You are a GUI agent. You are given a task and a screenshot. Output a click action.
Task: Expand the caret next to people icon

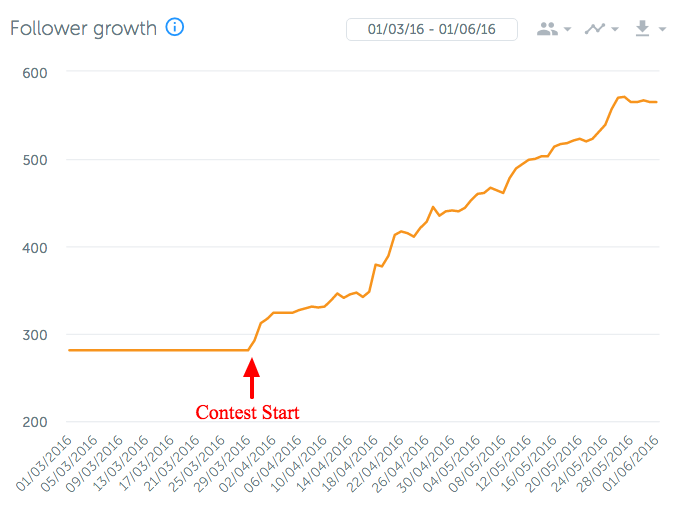(x=568, y=30)
